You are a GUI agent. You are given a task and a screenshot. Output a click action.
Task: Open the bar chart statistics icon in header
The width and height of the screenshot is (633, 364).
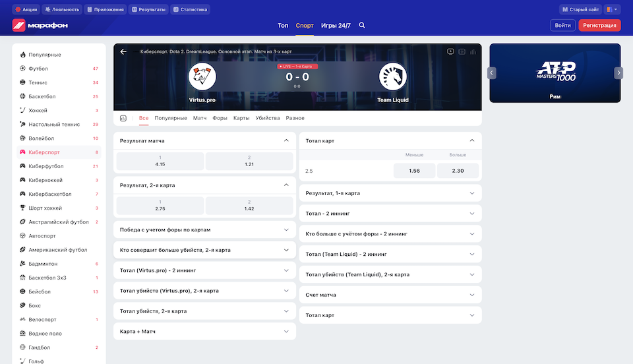[x=473, y=51]
